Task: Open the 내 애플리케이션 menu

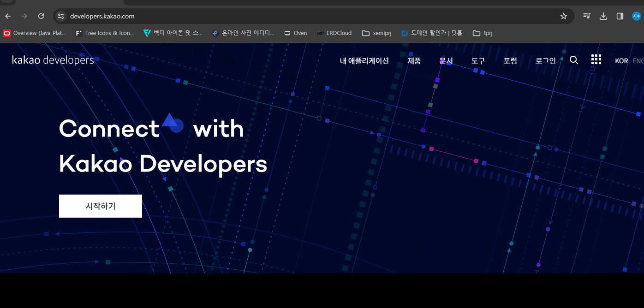Action: pos(364,61)
